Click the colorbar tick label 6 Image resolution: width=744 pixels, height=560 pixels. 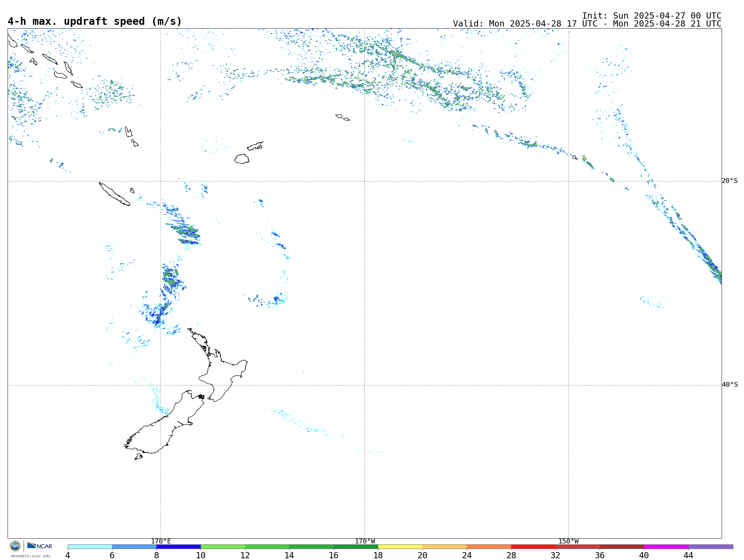click(112, 556)
